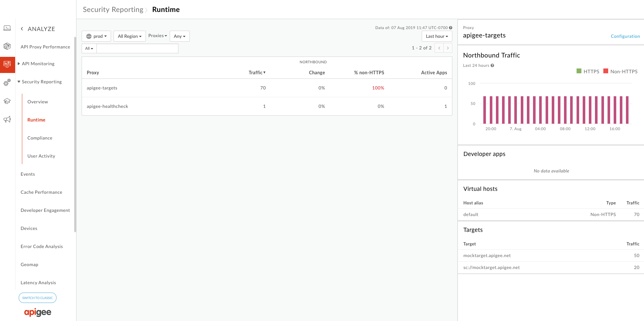Viewport: 644px width, 321px height.
Task: Click the 1 - 2 of 2 pagination text
Action: click(422, 48)
